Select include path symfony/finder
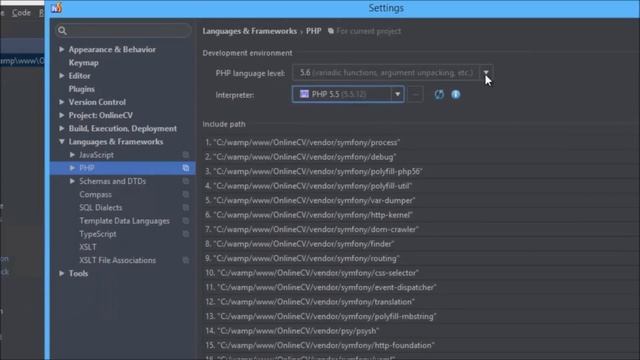 pos(300,244)
